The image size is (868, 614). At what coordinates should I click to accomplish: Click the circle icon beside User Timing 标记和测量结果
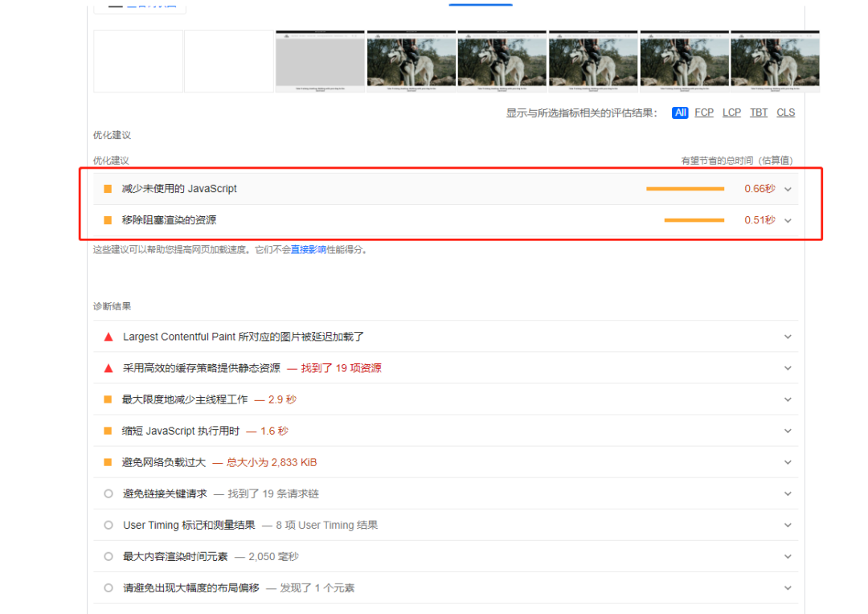(x=108, y=525)
